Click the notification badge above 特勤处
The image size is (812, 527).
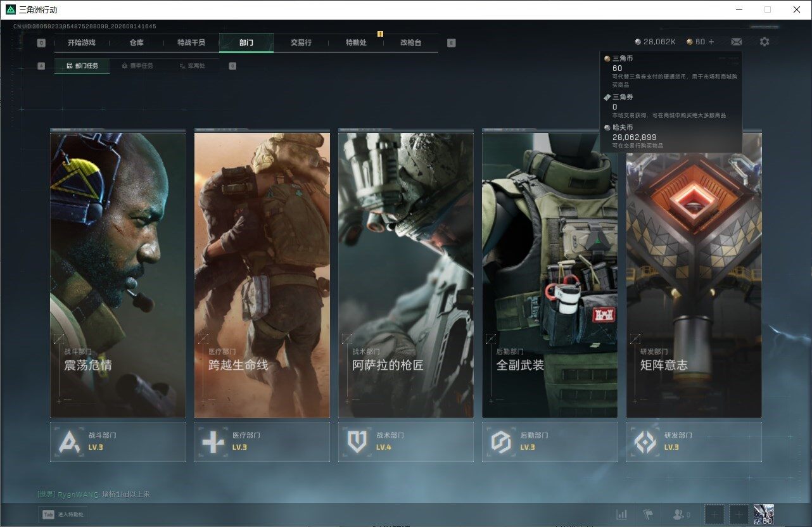[380, 34]
